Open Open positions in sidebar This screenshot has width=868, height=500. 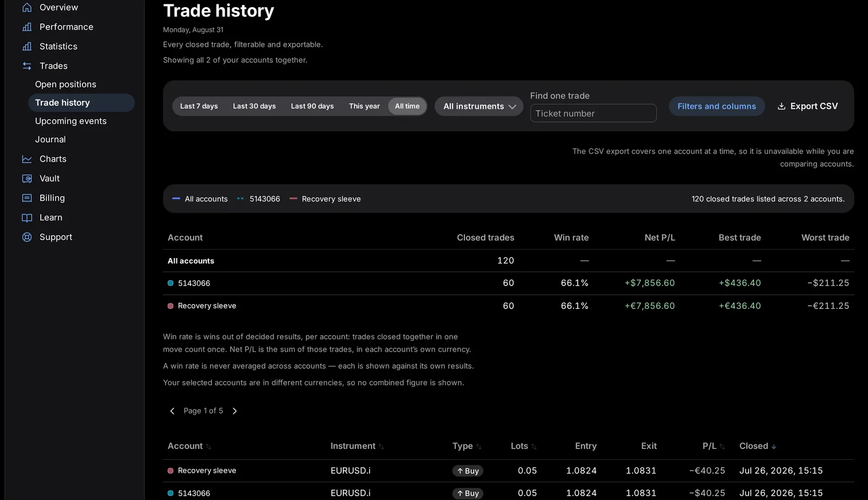(x=66, y=85)
